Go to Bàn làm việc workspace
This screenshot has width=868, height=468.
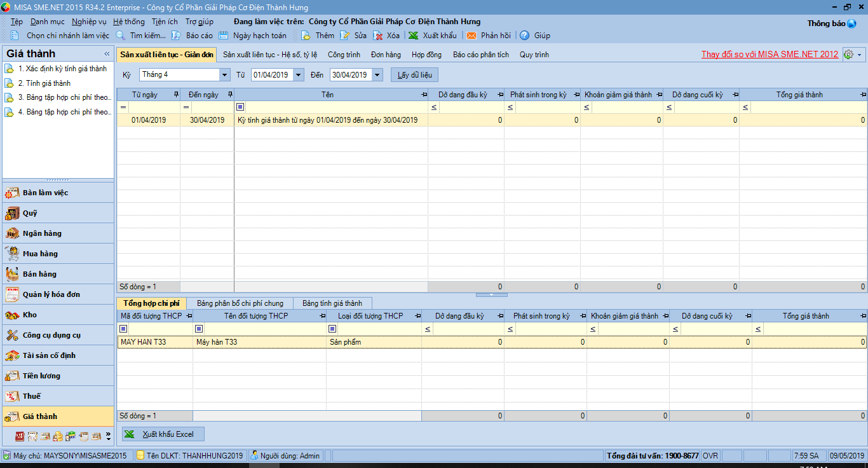point(58,193)
